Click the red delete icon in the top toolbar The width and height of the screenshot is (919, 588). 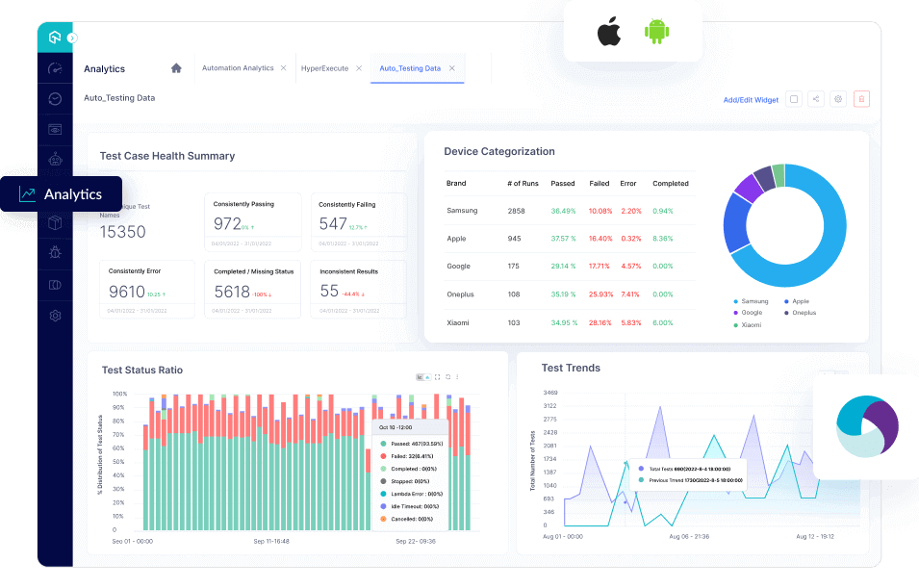861,99
